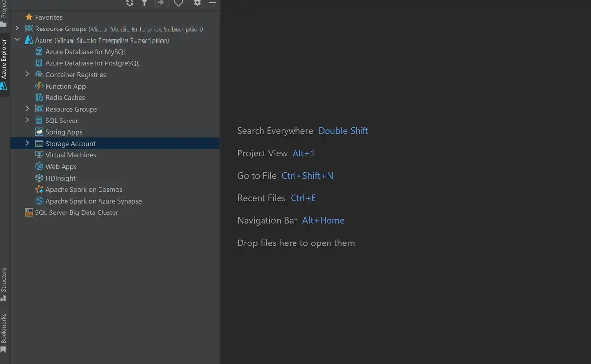Image resolution: width=591 pixels, height=364 pixels.
Task: Click the Recent Files label
Action: [262, 198]
